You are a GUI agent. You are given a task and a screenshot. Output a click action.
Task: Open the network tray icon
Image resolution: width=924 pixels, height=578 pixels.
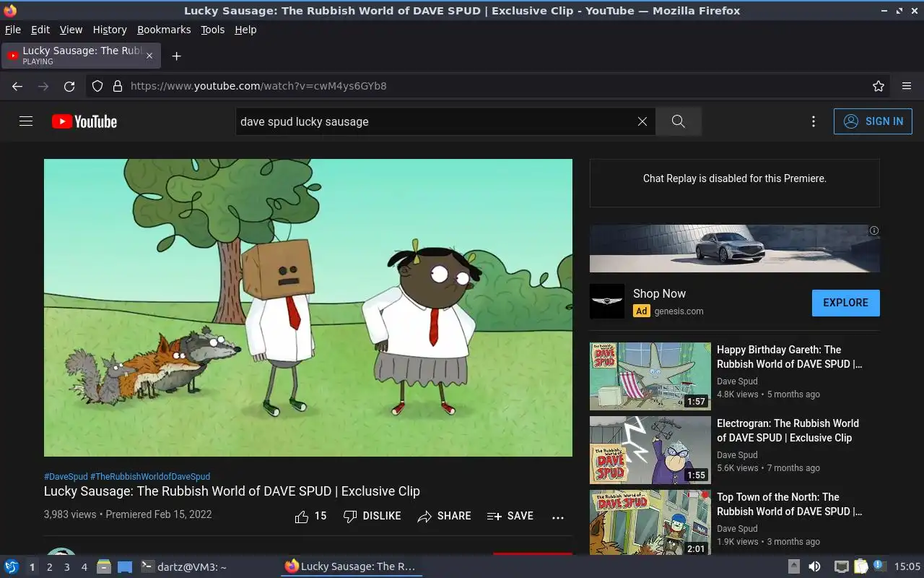[x=841, y=567]
